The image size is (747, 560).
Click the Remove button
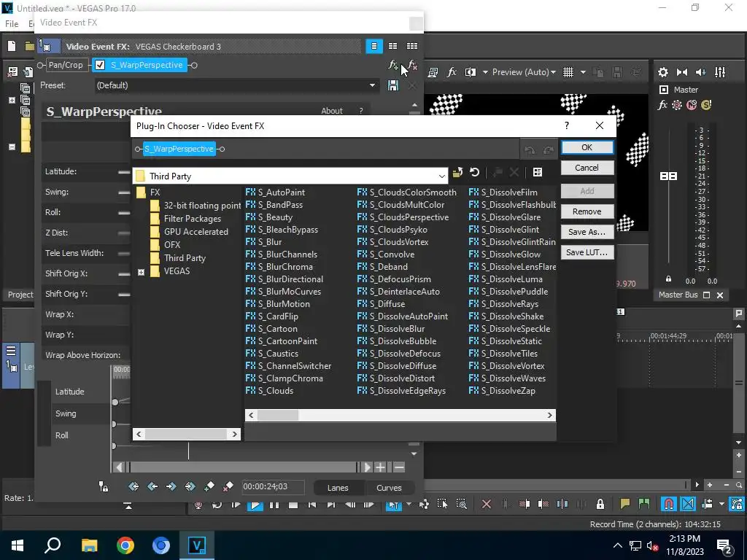click(x=587, y=211)
